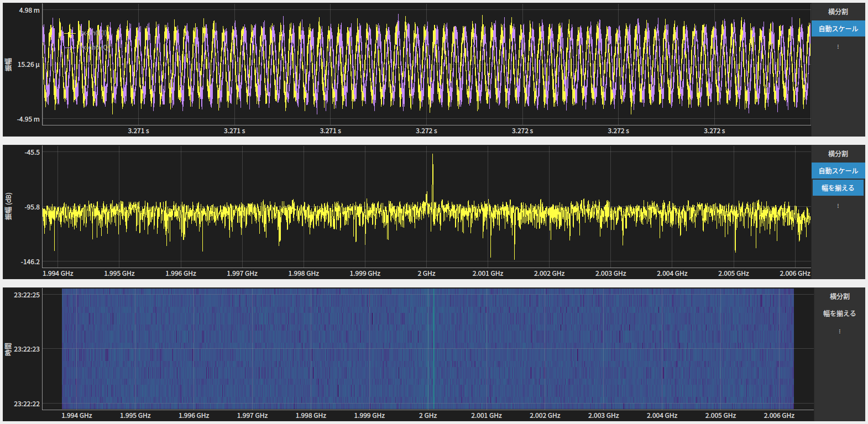Toggle the rx-ch0 (Q) legend entry

[87, 48]
